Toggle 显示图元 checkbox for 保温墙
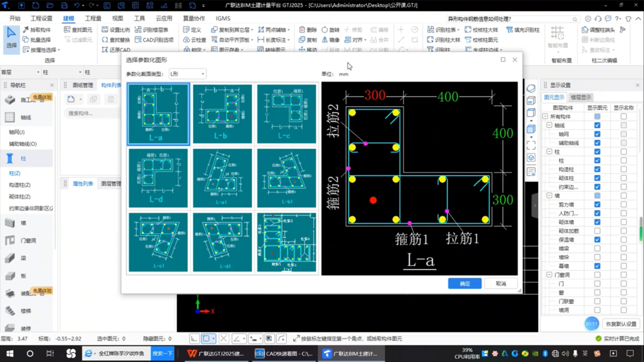Screen dimensions: 644x362 tap(597, 240)
